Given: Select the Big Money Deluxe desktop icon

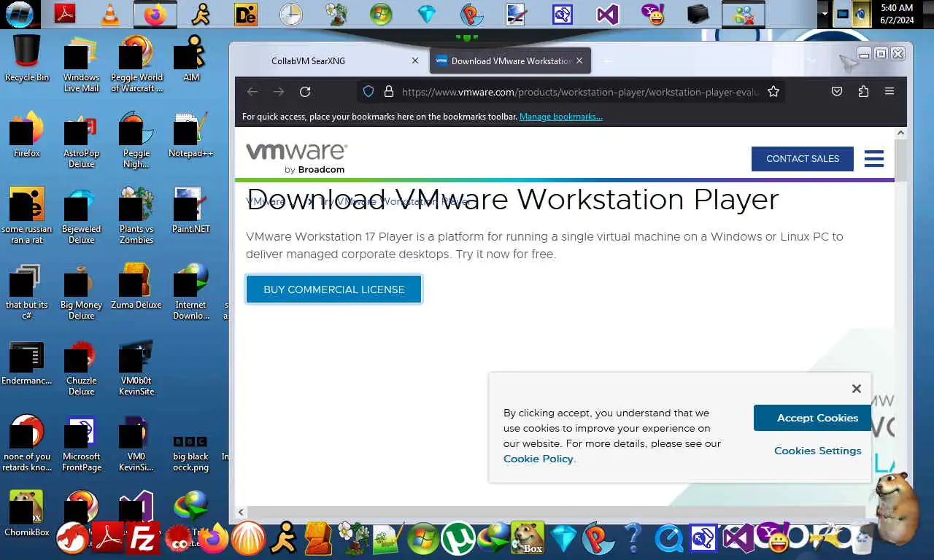Looking at the screenshot, I should [x=81, y=291].
